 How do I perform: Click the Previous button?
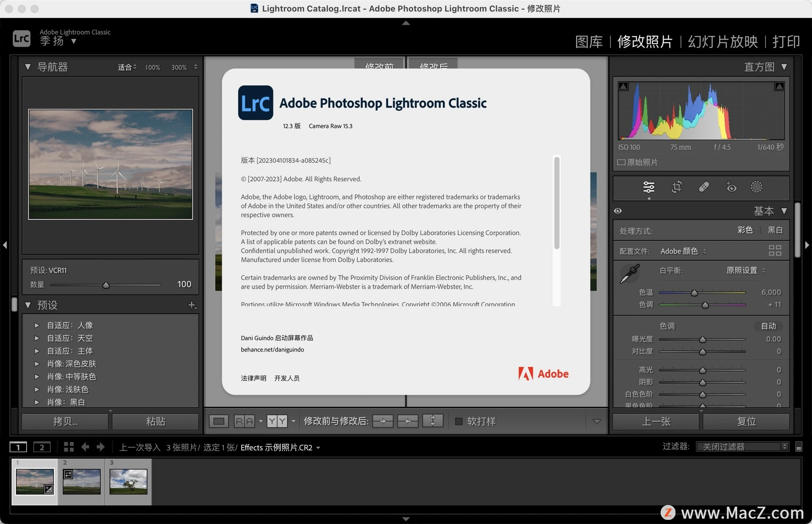point(656,421)
